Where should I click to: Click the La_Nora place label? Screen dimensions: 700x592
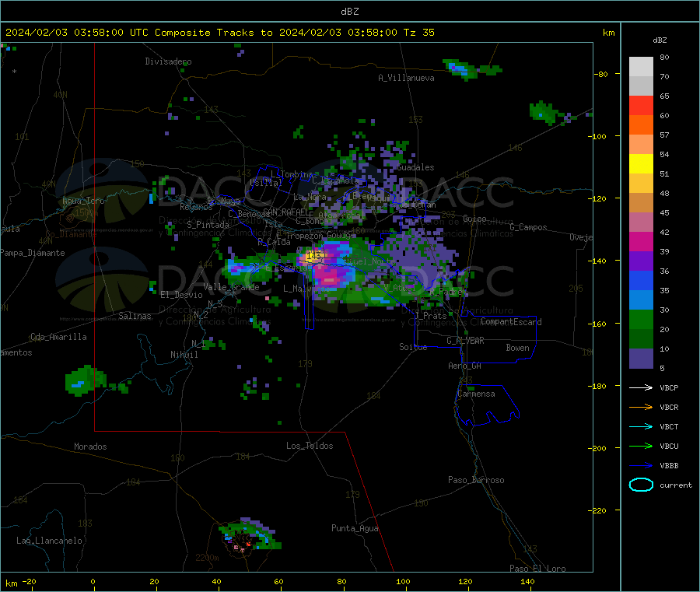[310, 197]
